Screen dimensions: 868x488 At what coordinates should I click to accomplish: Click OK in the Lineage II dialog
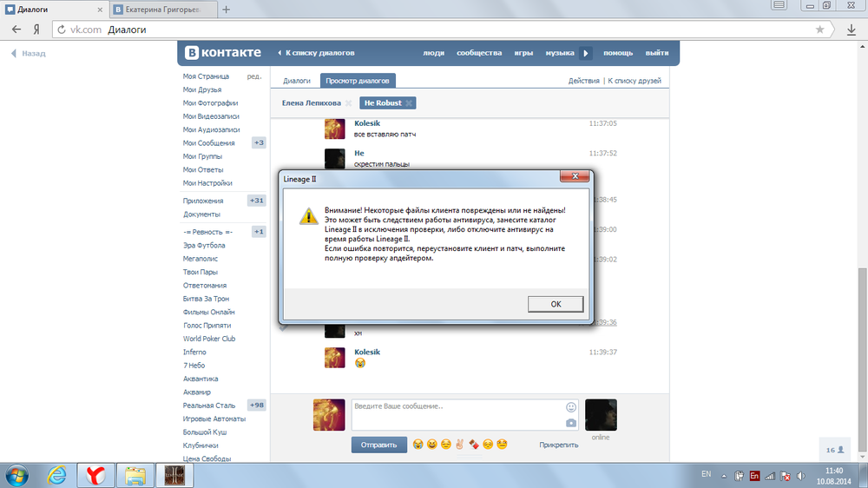556,304
